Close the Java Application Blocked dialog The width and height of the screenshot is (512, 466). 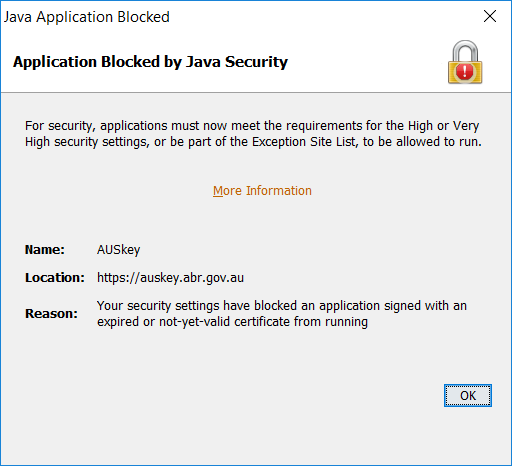(490, 16)
